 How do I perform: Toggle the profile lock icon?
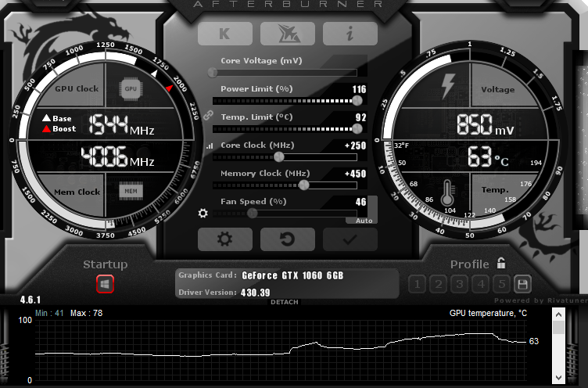pyautogui.click(x=501, y=263)
